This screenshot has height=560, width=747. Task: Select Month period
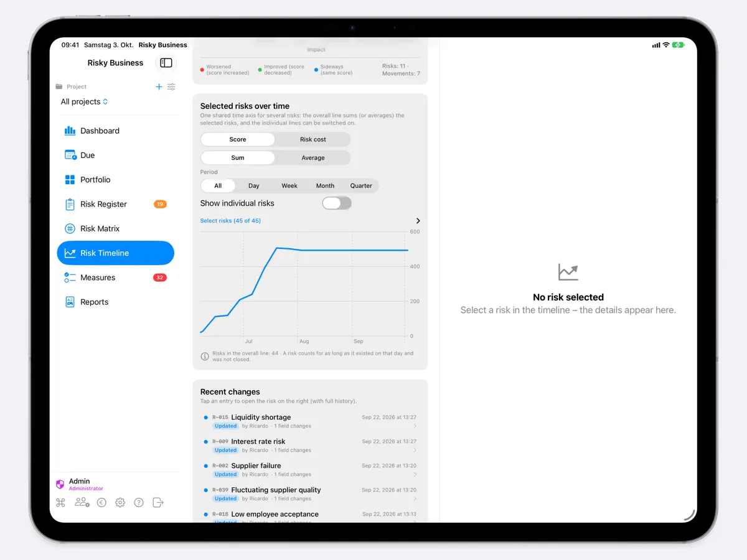pyautogui.click(x=325, y=185)
